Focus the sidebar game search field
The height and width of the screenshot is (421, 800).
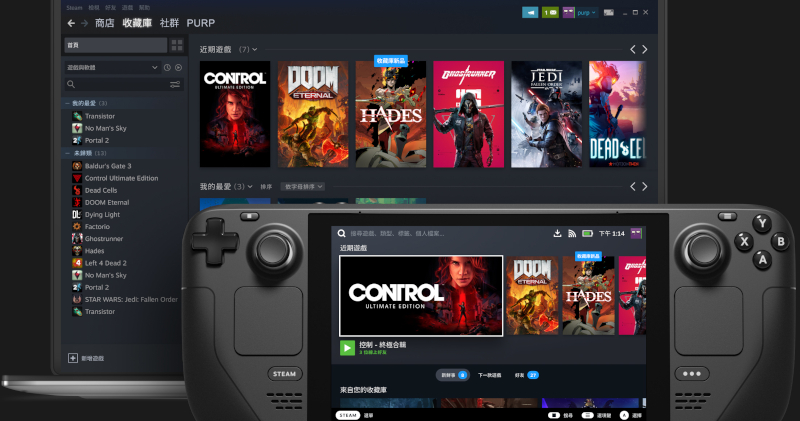[123, 84]
